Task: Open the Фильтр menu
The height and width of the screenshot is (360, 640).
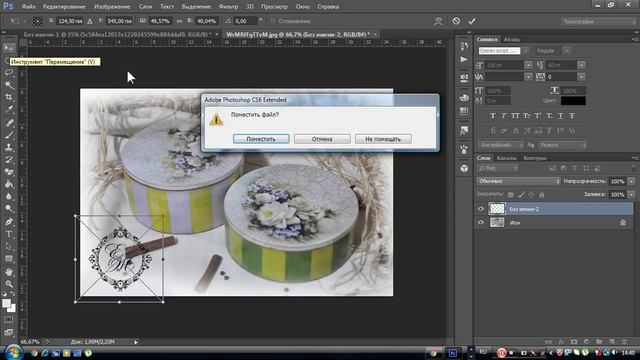Action: pos(228,7)
